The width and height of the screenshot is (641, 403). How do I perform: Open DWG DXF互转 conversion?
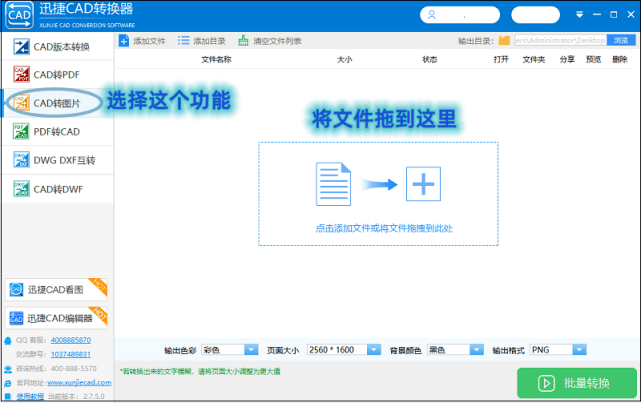(x=58, y=160)
